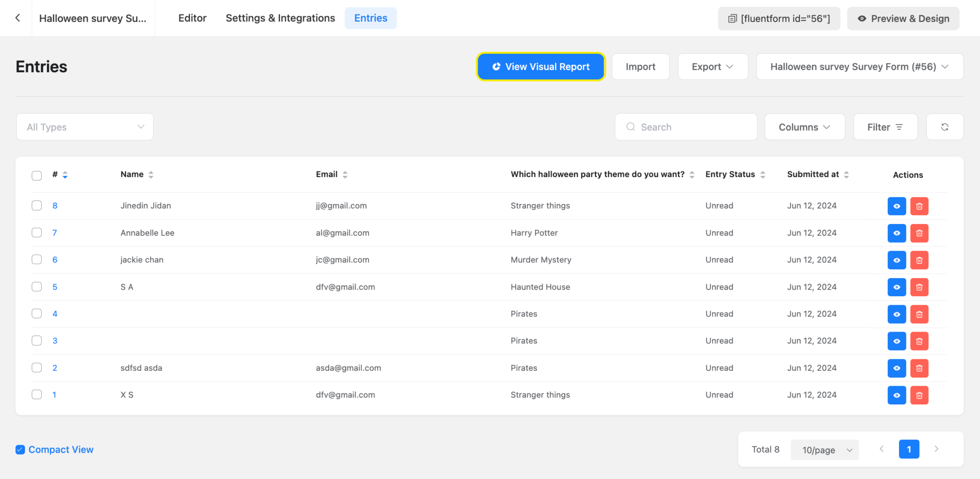Change entries per page from 10/page
The width and height of the screenshot is (980, 479).
coord(824,449)
